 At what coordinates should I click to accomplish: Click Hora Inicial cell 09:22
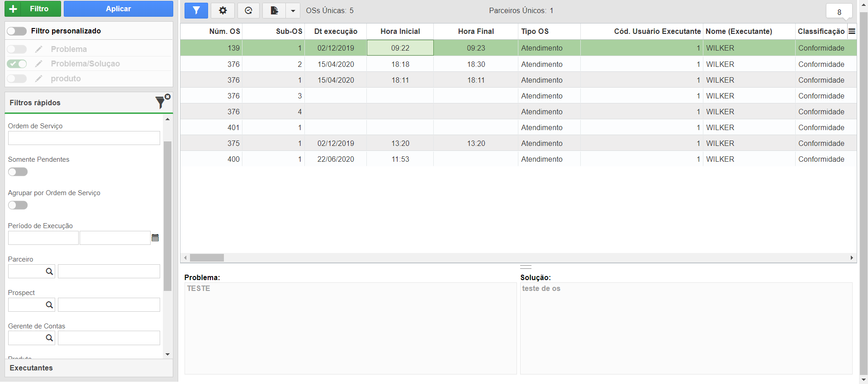(400, 48)
